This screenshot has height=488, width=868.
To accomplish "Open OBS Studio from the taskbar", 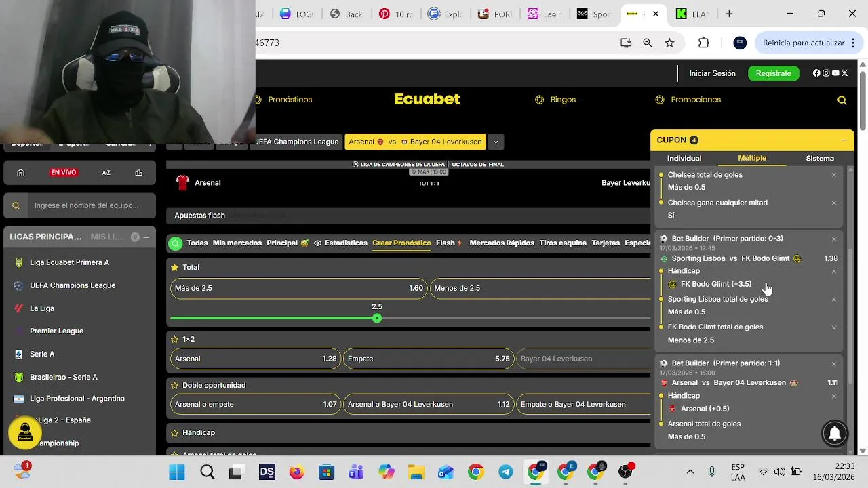I will 625,472.
